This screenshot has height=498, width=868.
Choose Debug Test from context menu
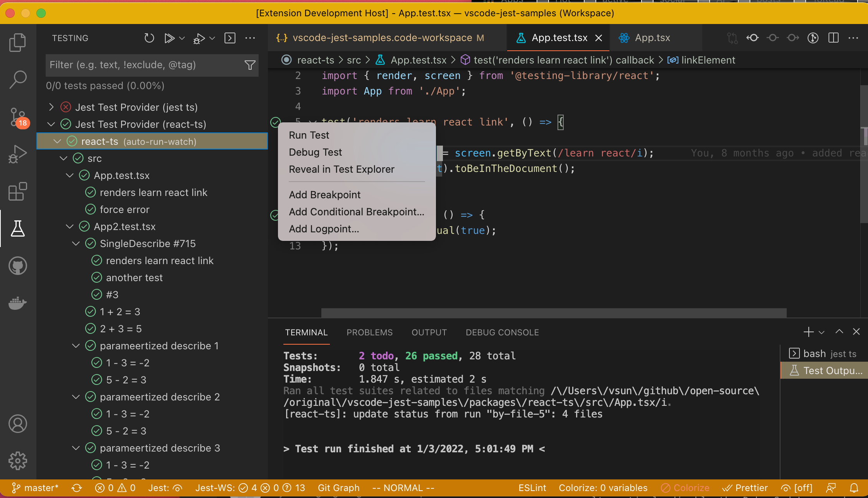[x=315, y=152]
